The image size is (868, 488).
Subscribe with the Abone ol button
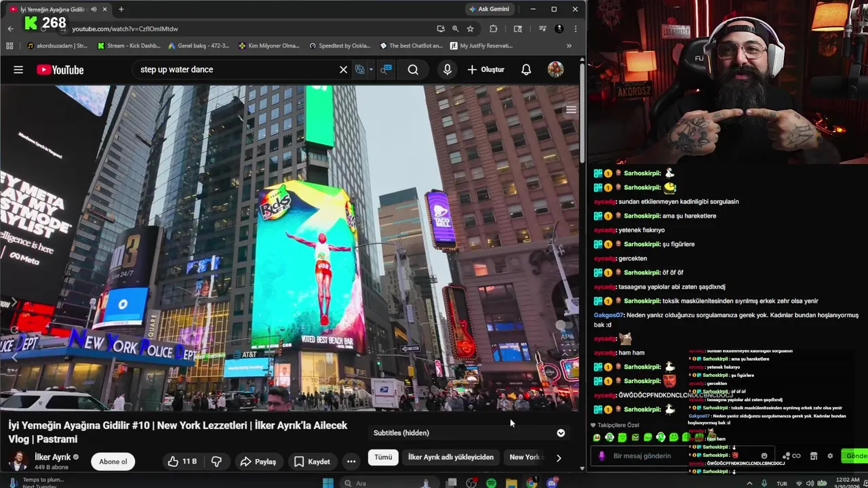(113, 462)
